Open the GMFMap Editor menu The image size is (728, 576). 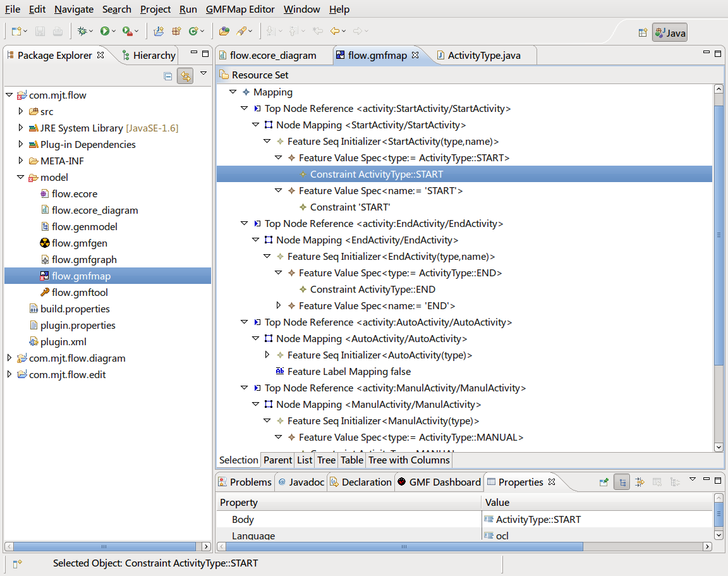point(240,9)
